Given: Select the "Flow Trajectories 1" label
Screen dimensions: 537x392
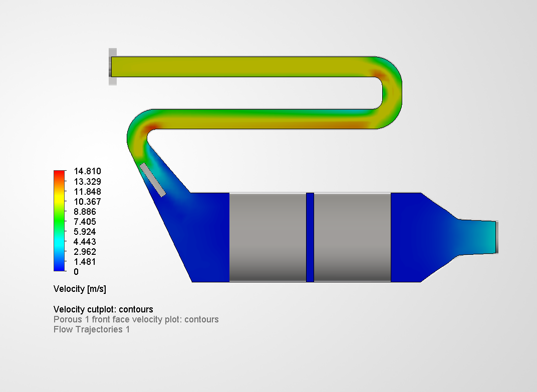Looking at the screenshot, I should pos(92,329).
